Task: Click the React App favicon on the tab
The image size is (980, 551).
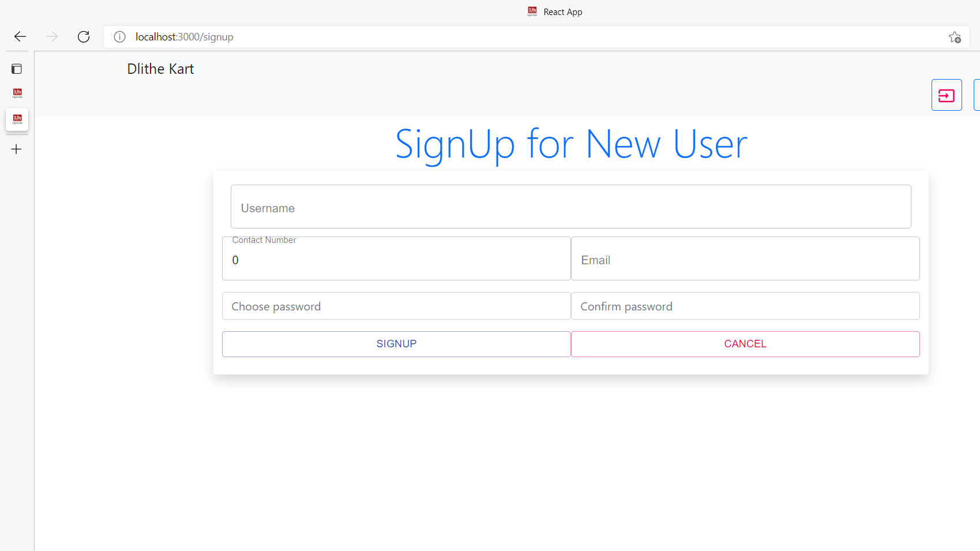Action: [x=532, y=11]
